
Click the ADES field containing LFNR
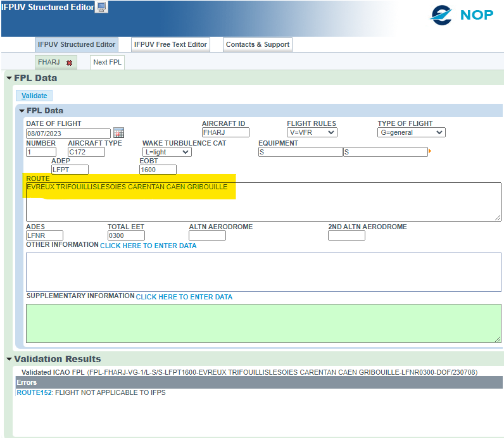[x=44, y=235]
